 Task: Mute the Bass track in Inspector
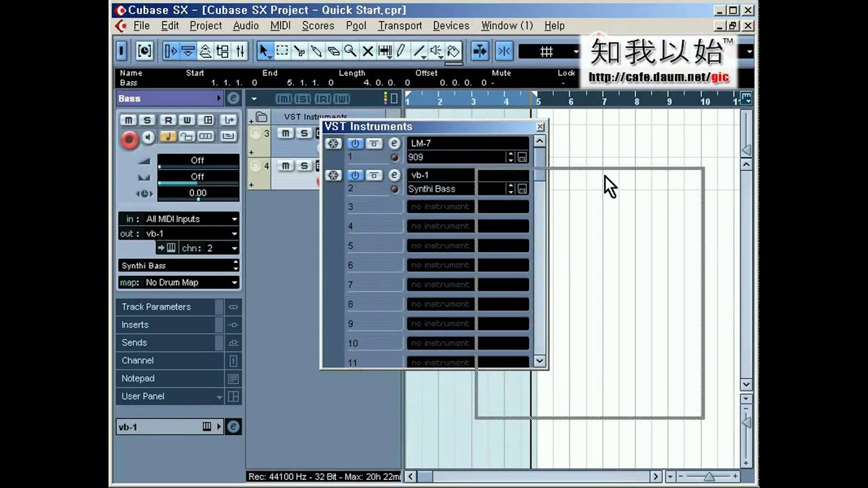[x=128, y=120]
